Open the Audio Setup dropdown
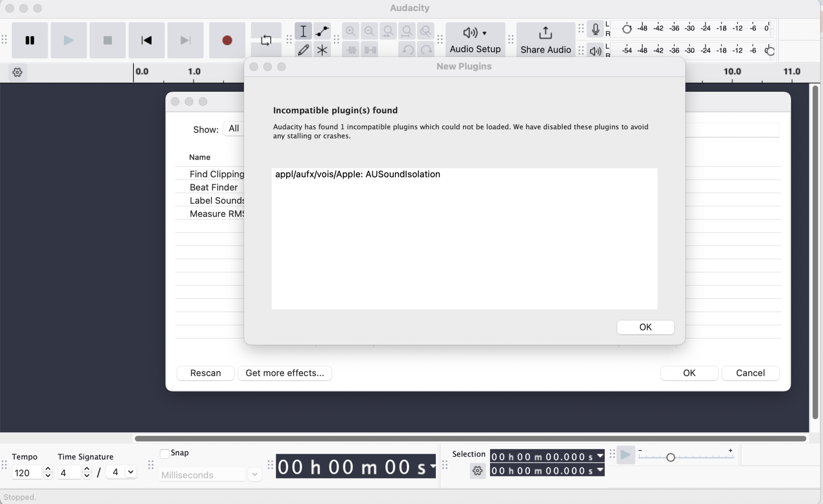 click(475, 39)
